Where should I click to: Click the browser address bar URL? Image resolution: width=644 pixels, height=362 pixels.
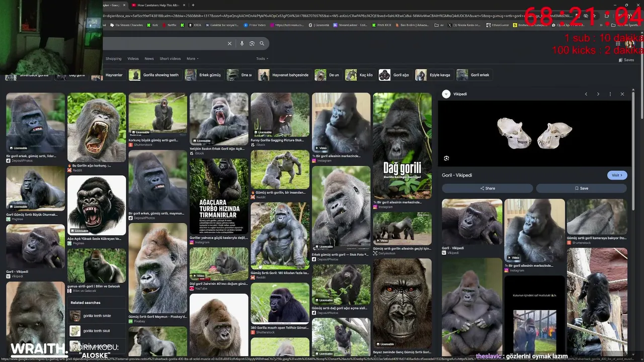coord(337,16)
